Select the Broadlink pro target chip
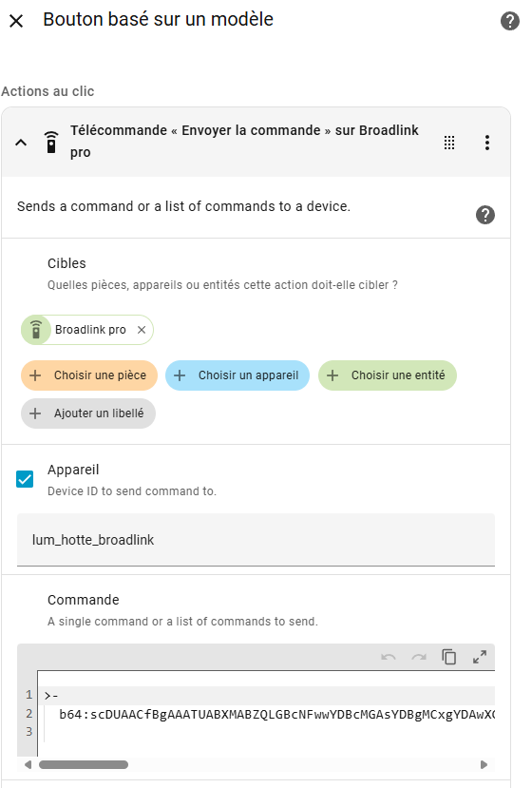The height and width of the screenshot is (788, 532). [x=87, y=330]
